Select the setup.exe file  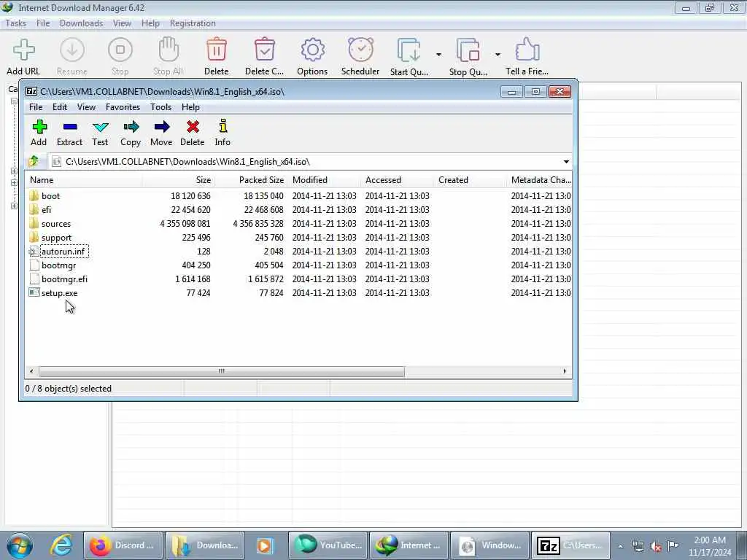click(59, 293)
